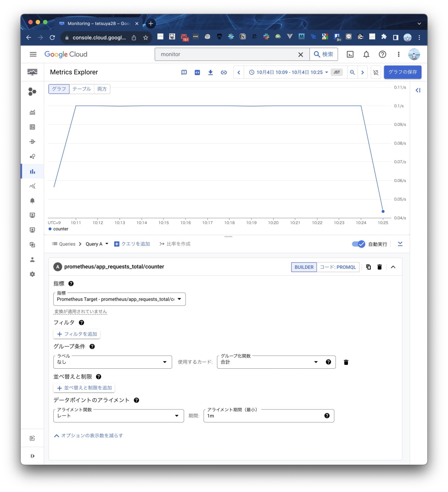Open the ラベル なし dropdown
This screenshot has height=492, width=448.
click(x=112, y=362)
